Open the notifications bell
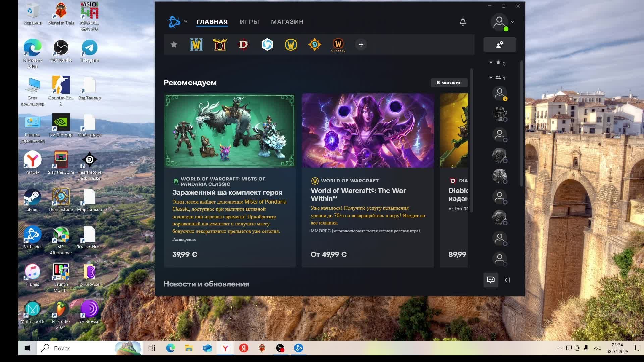Screen dimensions: 644x362 tap(463, 22)
